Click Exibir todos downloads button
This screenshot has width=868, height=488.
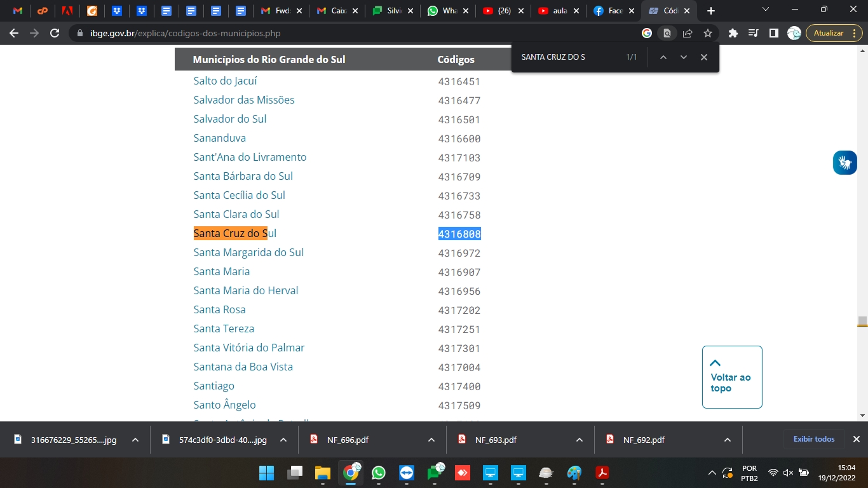(x=813, y=439)
